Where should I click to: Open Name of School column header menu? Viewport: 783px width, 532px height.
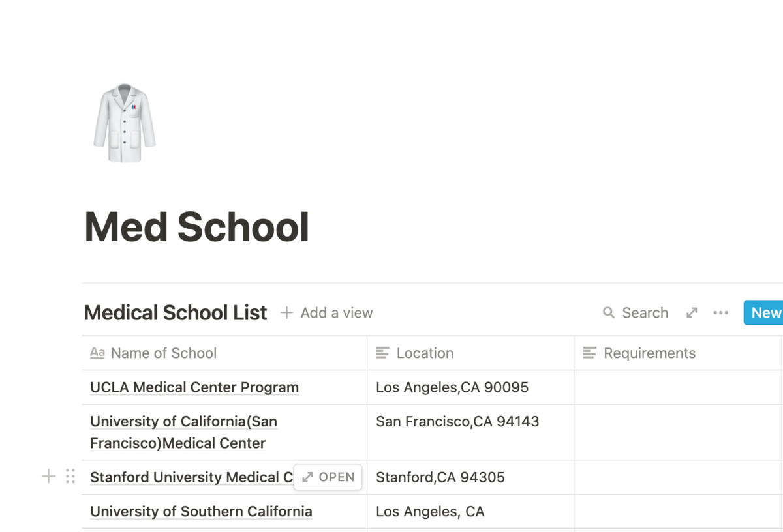click(x=224, y=353)
